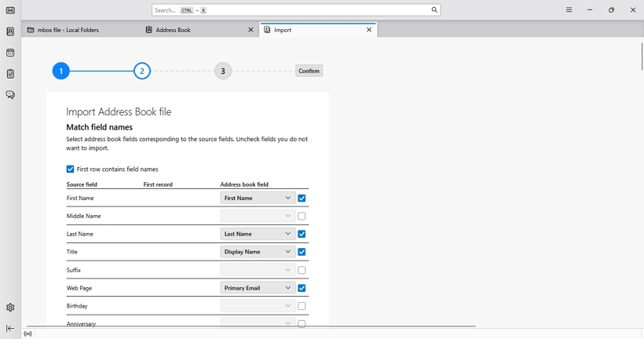Check the Suffix import checkbox
644x339 pixels.
pyautogui.click(x=302, y=270)
